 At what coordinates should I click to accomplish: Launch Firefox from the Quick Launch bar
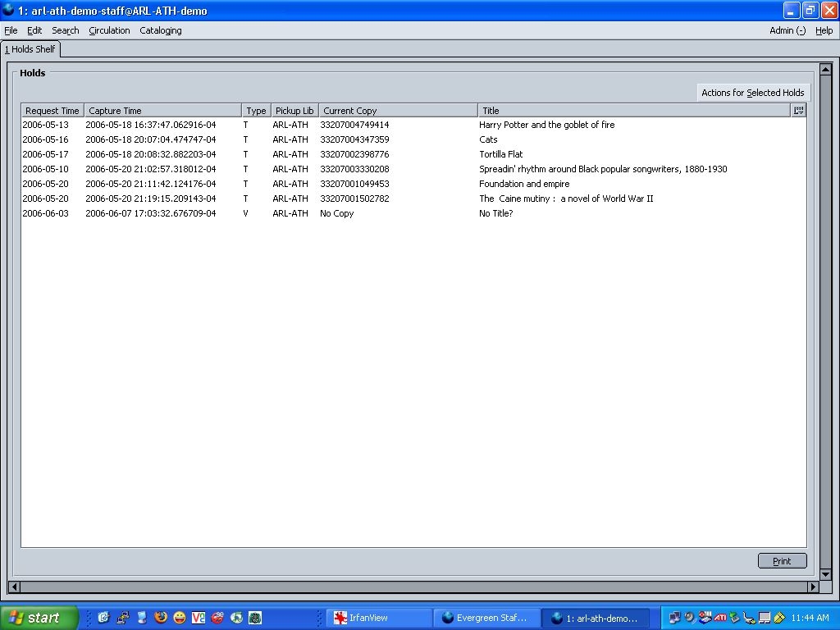coord(161,618)
